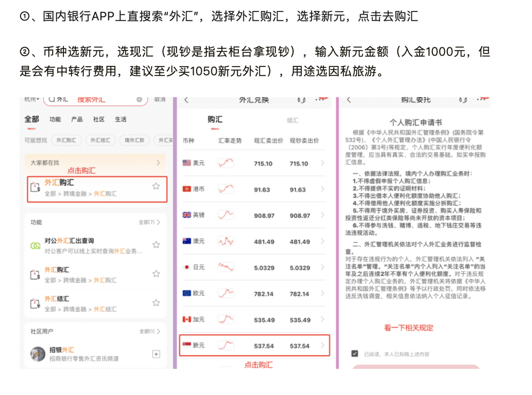Click the 招银外汇 profile avatar
Viewport: 532px width, 395px height.
tap(38, 354)
